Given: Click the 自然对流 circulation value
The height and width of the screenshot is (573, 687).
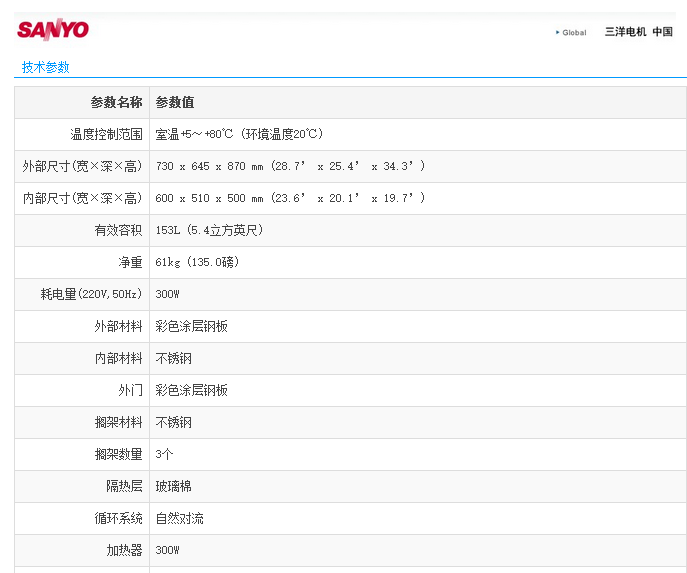Looking at the screenshot, I should [x=180, y=518].
